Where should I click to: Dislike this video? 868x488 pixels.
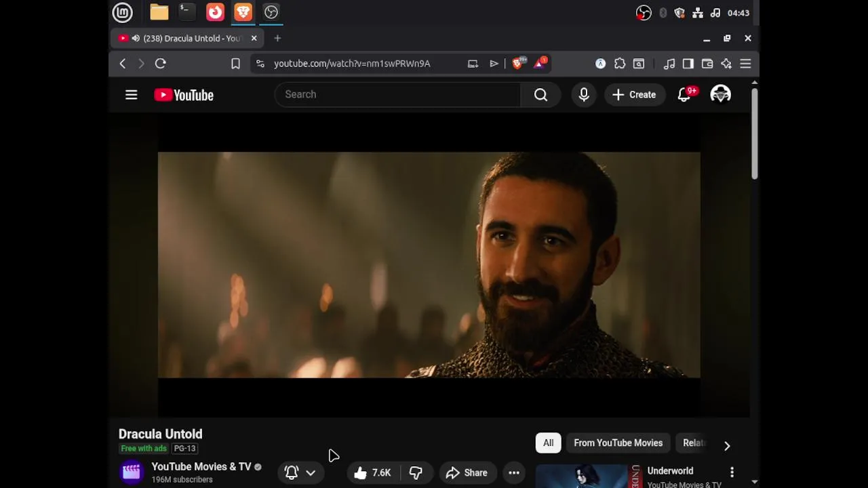tap(416, 472)
